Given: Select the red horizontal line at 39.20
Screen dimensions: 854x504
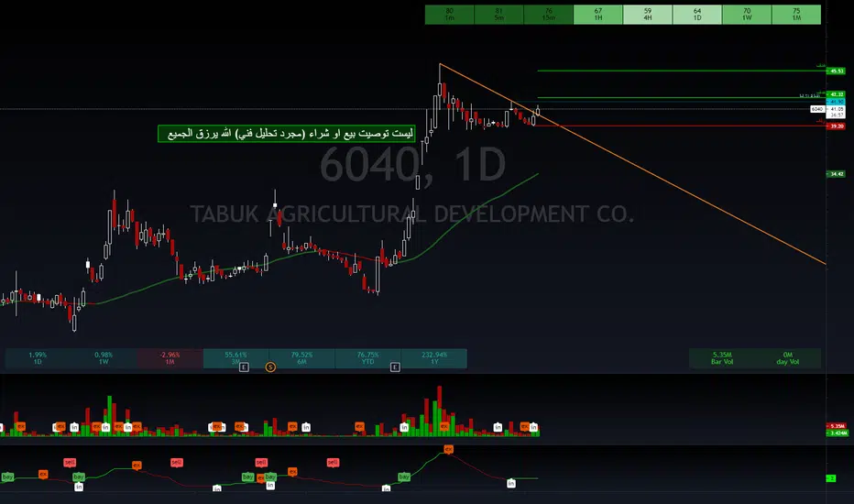Looking at the screenshot, I should tap(681, 126).
